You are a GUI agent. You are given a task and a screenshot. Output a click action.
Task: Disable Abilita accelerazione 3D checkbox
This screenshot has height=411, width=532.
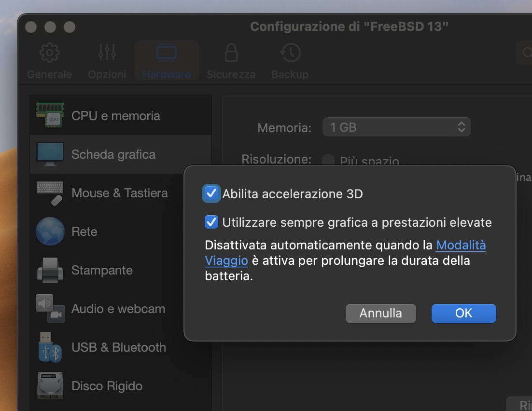(211, 193)
